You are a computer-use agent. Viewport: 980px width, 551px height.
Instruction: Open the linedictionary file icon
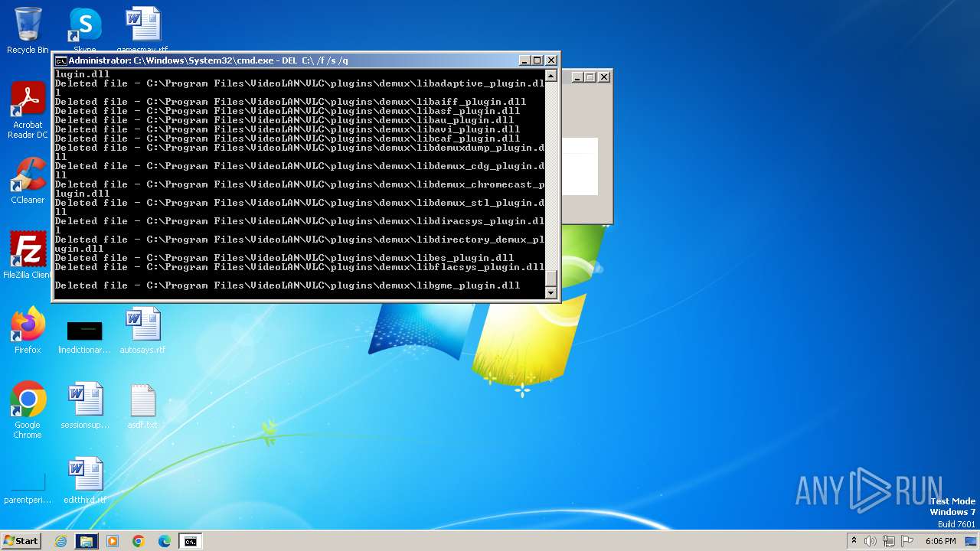tap(84, 337)
